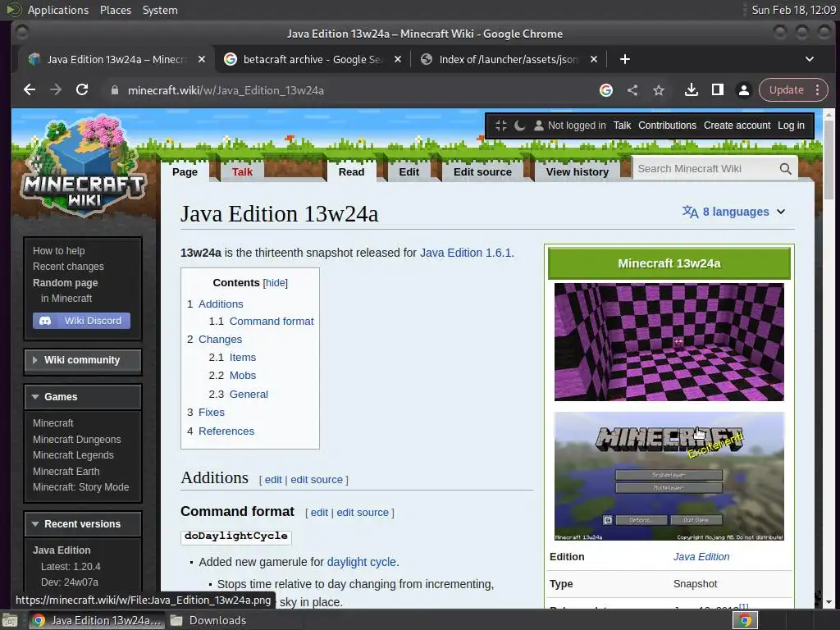840x630 pixels.
Task: Open Chrome three-dot menu
Action: (818, 90)
